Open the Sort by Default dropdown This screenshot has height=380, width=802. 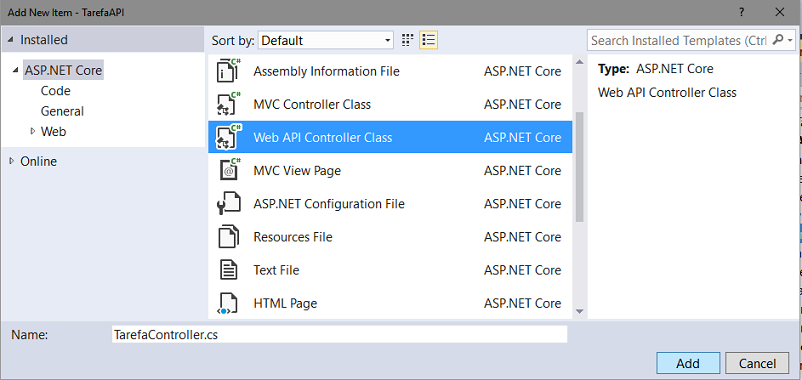click(x=326, y=40)
